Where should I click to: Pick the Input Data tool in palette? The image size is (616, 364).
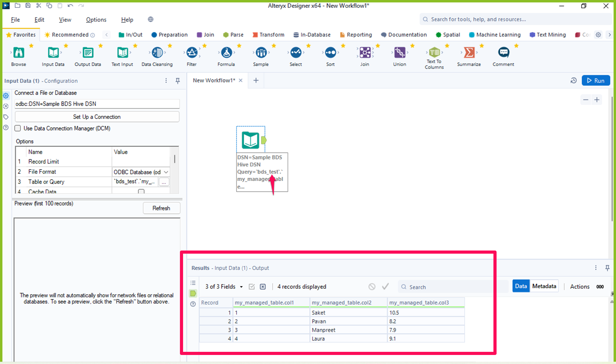click(x=53, y=52)
